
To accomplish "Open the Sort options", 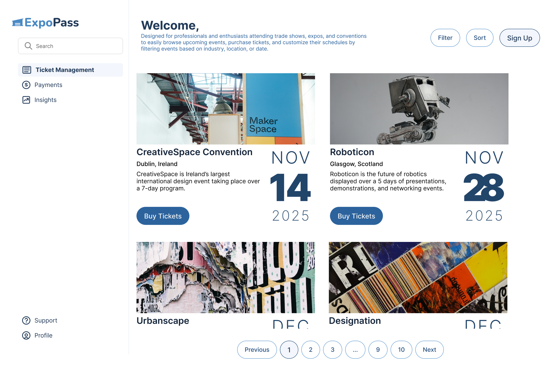I will coord(480,38).
